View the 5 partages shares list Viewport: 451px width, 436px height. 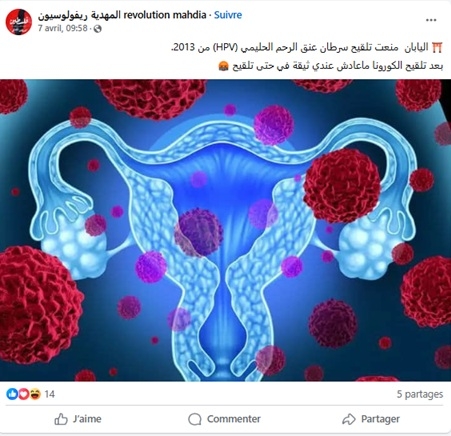pyautogui.click(x=420, y=394)
